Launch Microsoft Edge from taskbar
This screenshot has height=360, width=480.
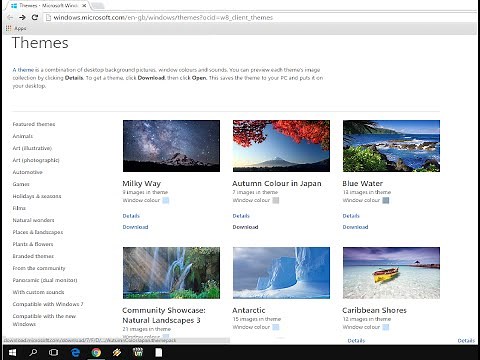coord(75,352)
